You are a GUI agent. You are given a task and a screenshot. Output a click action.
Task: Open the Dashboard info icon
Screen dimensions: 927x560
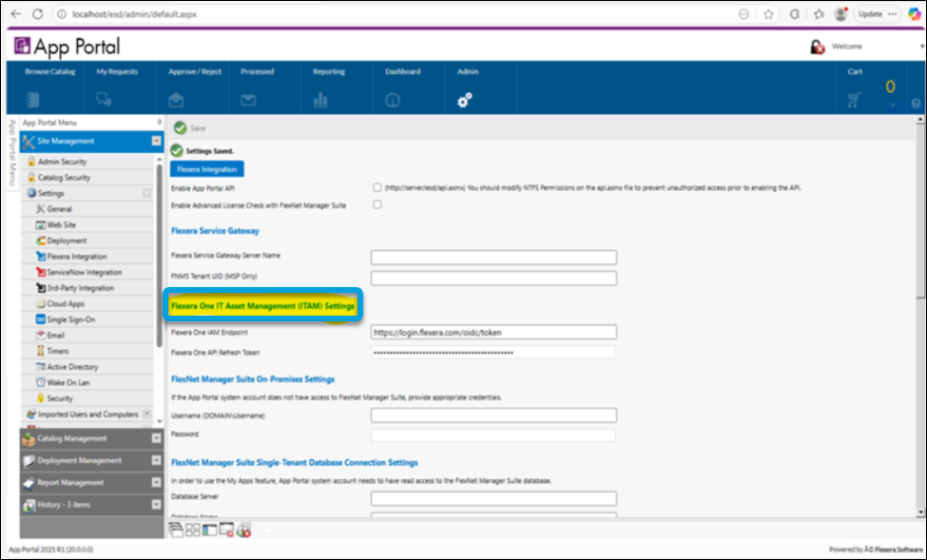393,101
